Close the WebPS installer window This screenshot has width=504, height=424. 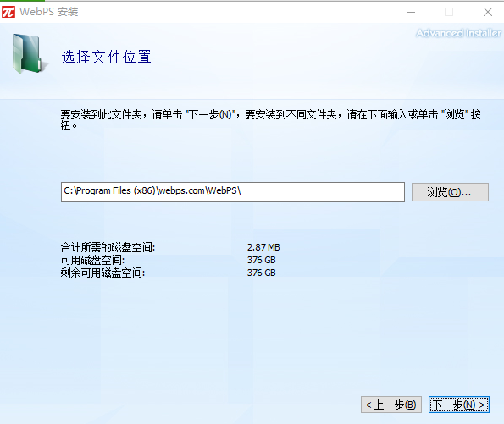coord(488,12)
